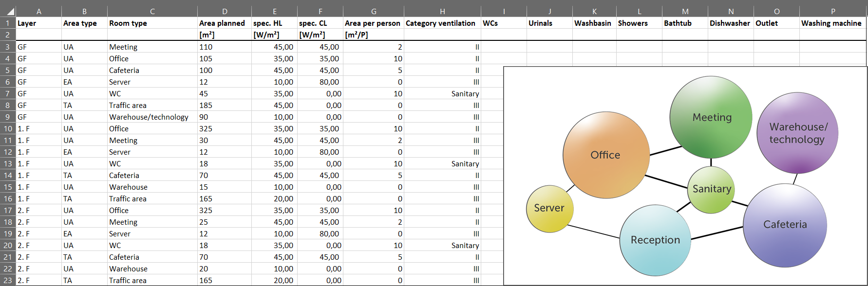The width and height of the screenshot is (868, 286).
Task: Click row 10 header
Action: click(8, 129)
